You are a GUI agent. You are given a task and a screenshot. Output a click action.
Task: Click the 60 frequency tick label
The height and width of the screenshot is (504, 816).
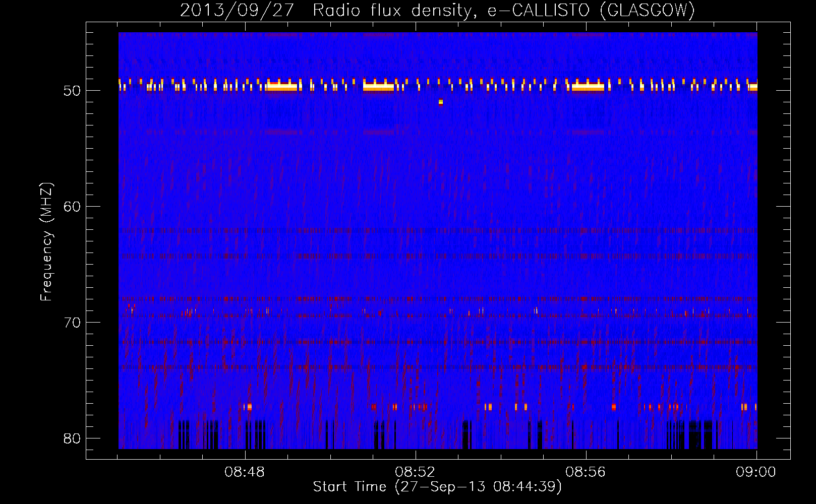[72, 207]
